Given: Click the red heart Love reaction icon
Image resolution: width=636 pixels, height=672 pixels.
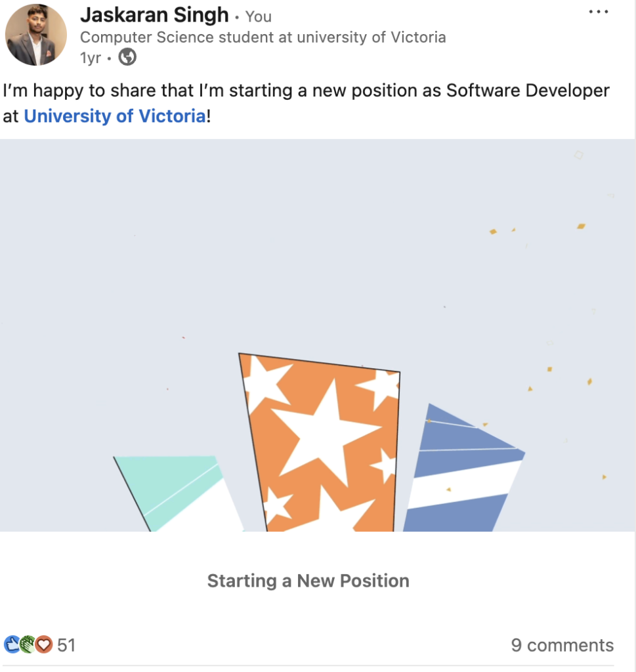Looking at the screenshot, I should click(x=43, y=644).
